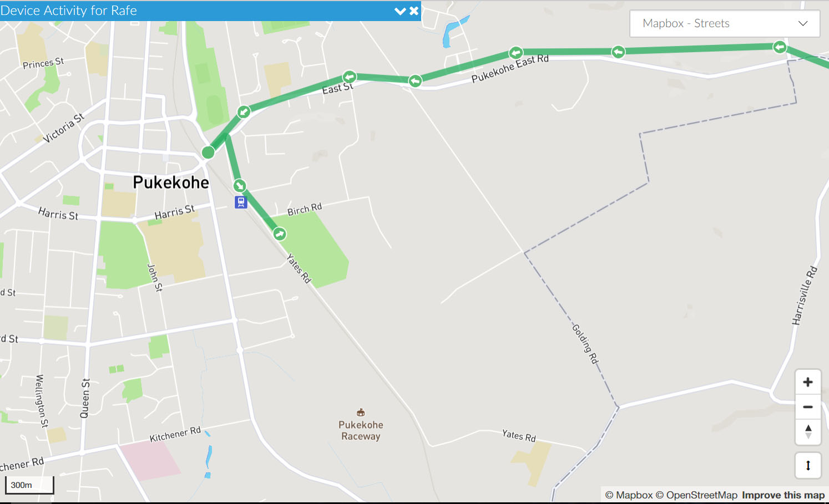Open the Mapbox - Streets map style dropdown
Image resolution: width=829 pixels, height=504 pixels.
pos(725,23)
